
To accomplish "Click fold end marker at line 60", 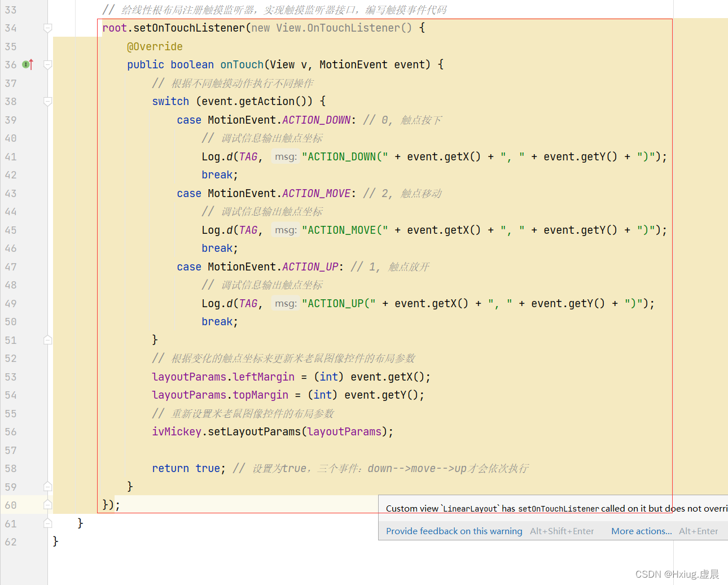I will pyautogui.click(x=48, y=505).
